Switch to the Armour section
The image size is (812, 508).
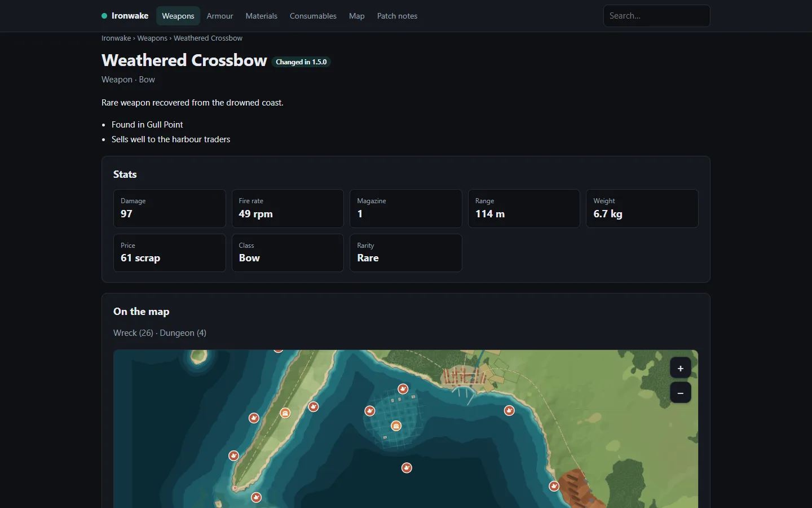click(220, 16)
